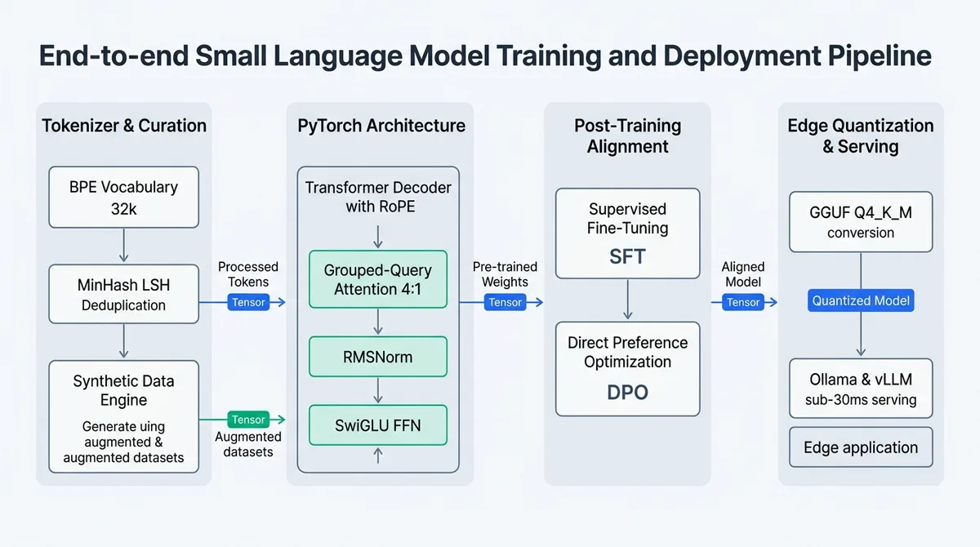Open the Ollama & vLLM serving box
980x547 pixels.
tap(861, 389)
